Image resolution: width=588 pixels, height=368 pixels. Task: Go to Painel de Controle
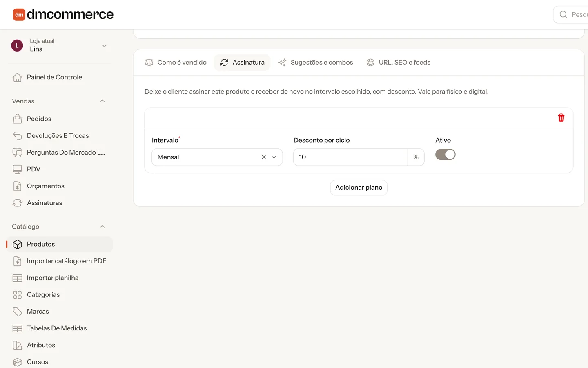[60, 77]
